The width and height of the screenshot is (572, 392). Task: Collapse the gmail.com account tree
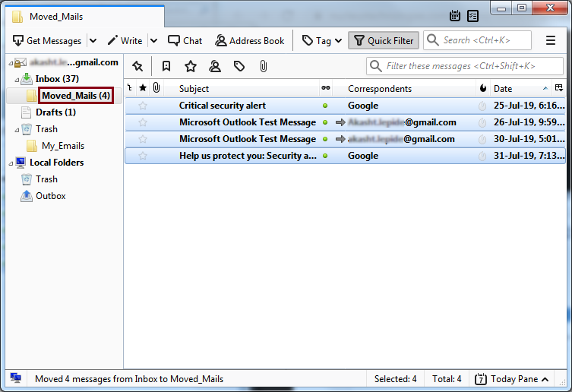click(11, 64)
